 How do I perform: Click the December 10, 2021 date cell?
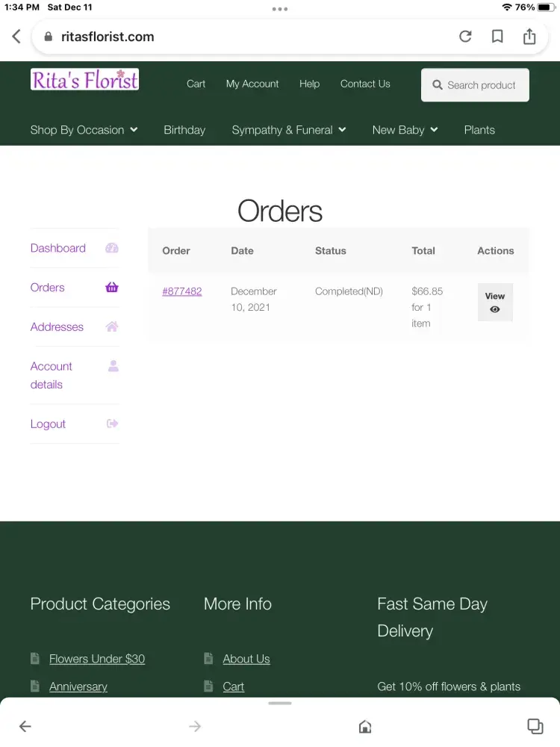pos(253,300)
